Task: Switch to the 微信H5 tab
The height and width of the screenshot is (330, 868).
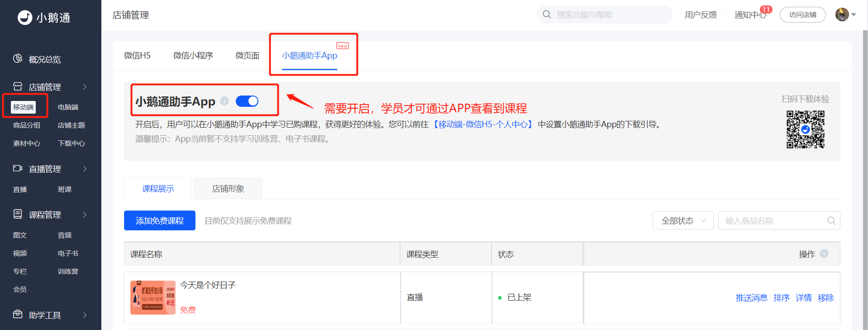Action: click(137, 56)
